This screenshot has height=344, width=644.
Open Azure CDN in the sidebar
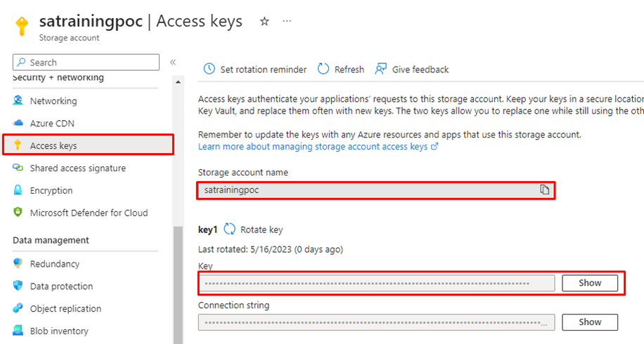[51, 124]
